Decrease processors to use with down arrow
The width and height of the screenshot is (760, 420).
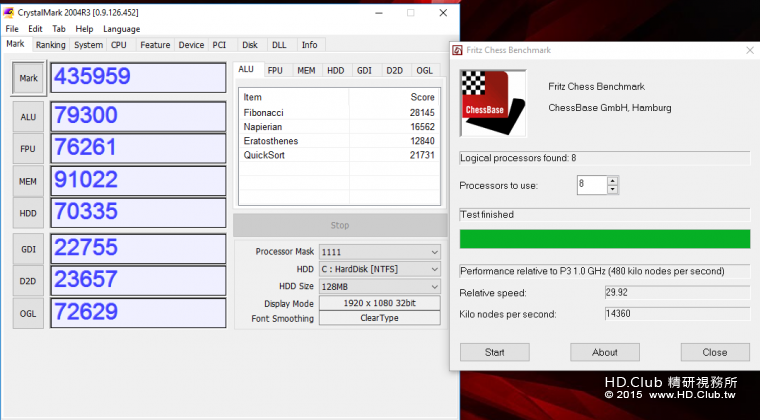[613, 189]
